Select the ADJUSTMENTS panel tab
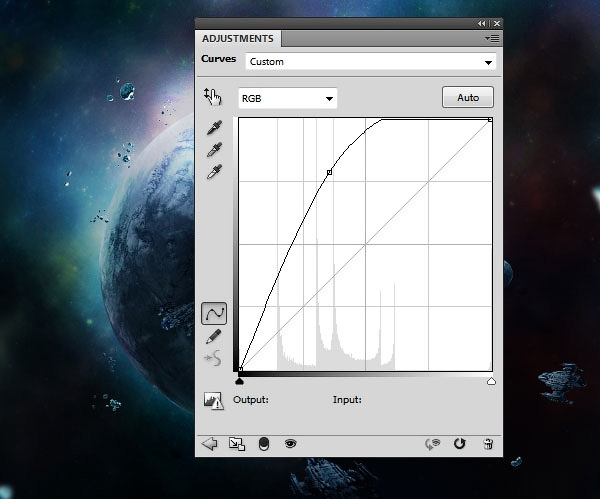 pos(240,39)
